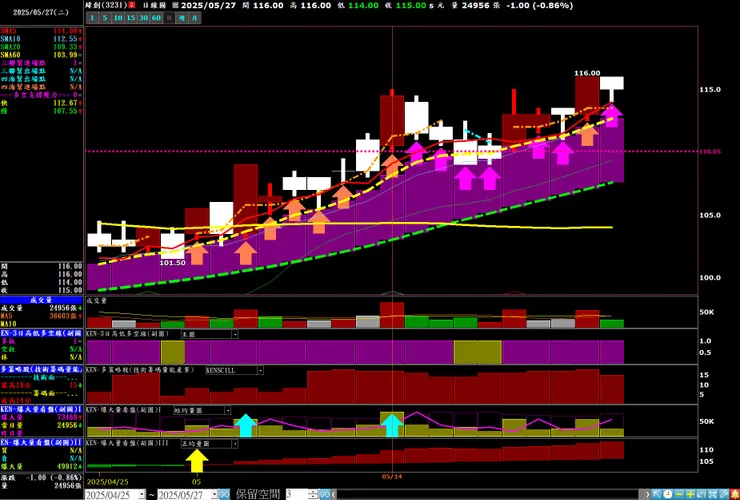The width and height of the screenshot is (740, 500).
Task: Click the 成交量 header in left panel
Action: pyautogui.click(x=41, y=300)
